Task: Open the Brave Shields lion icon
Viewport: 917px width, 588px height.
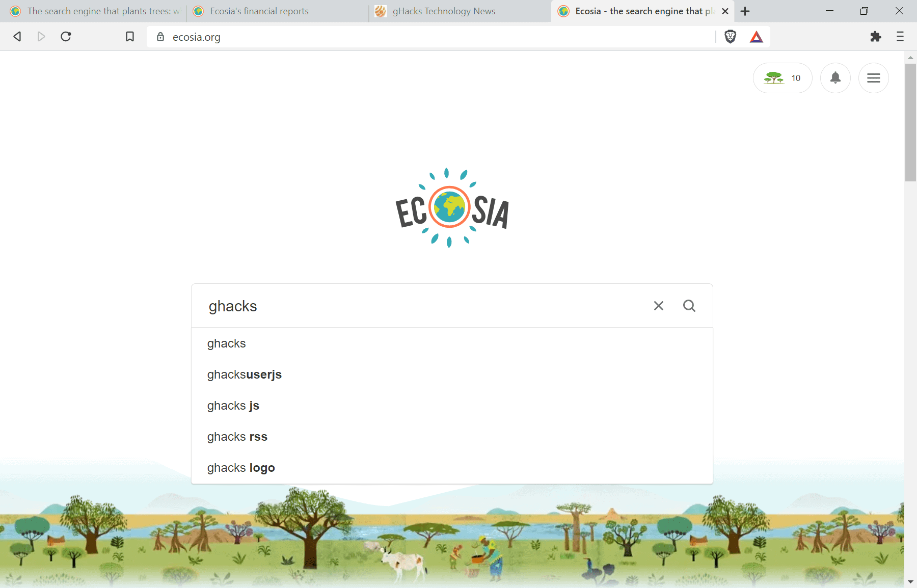Action: (730, 37)
